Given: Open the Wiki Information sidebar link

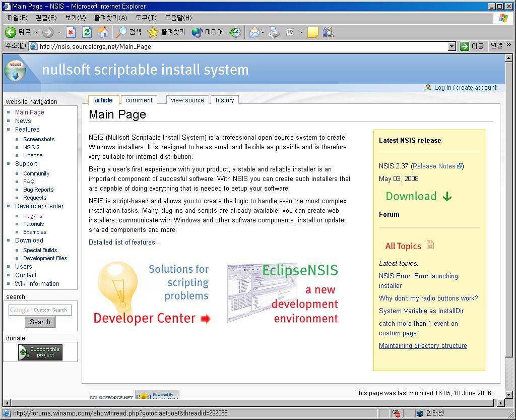Looking at the screenshot, I should click(x=37, y=284).
